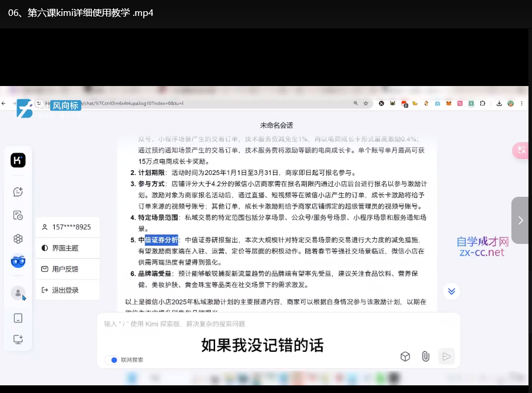532x393 pixels.
Task: Open the red extension icon with badge 2
Action: 404,104
